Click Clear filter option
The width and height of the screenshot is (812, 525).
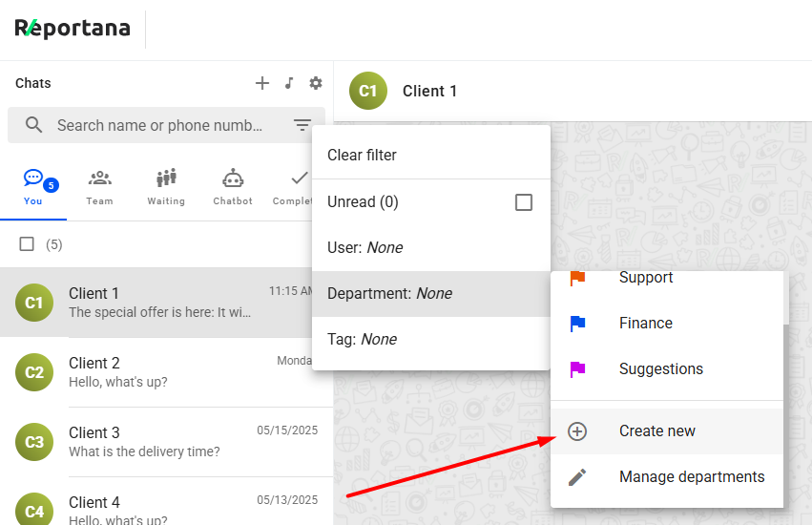[x=363, y=156]
